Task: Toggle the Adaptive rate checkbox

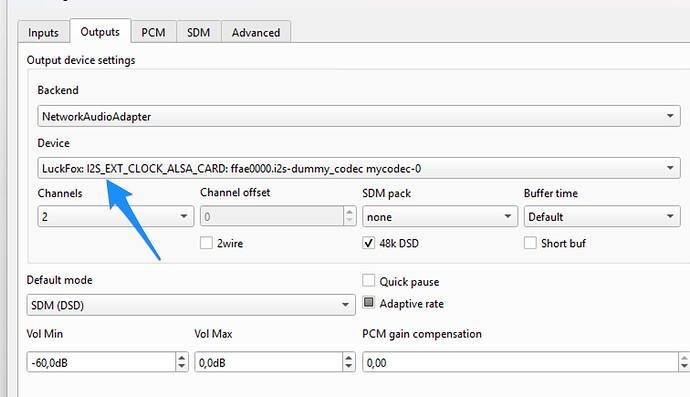Action: (368, 302)
